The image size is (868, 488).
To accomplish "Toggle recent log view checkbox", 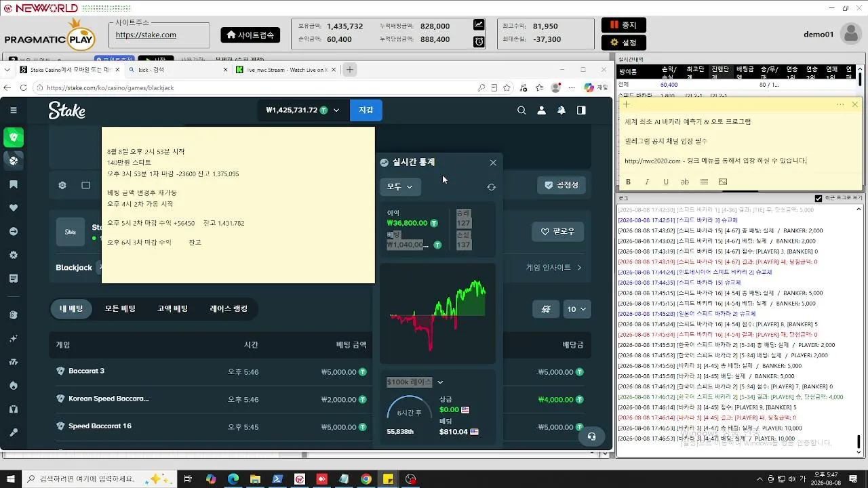I will pyautogui.click(x=818, y=199).
